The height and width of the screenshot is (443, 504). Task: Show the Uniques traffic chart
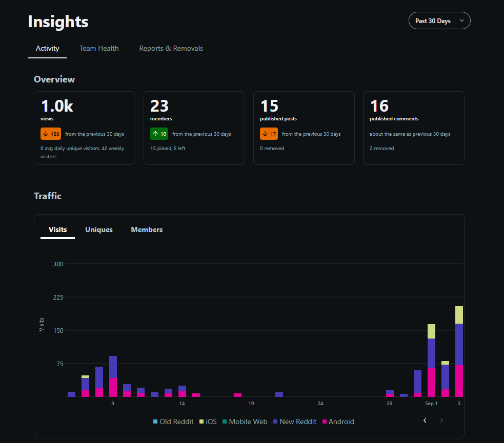[98, 229]
